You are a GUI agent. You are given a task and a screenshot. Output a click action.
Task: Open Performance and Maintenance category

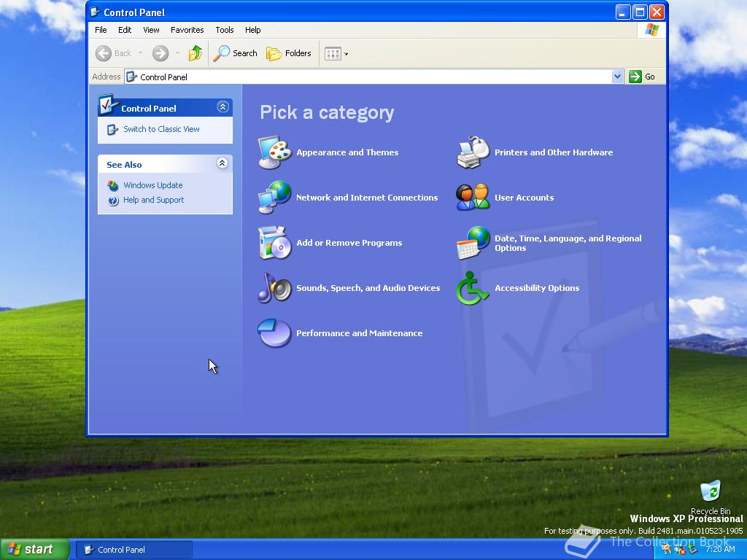tap(358, 333)
